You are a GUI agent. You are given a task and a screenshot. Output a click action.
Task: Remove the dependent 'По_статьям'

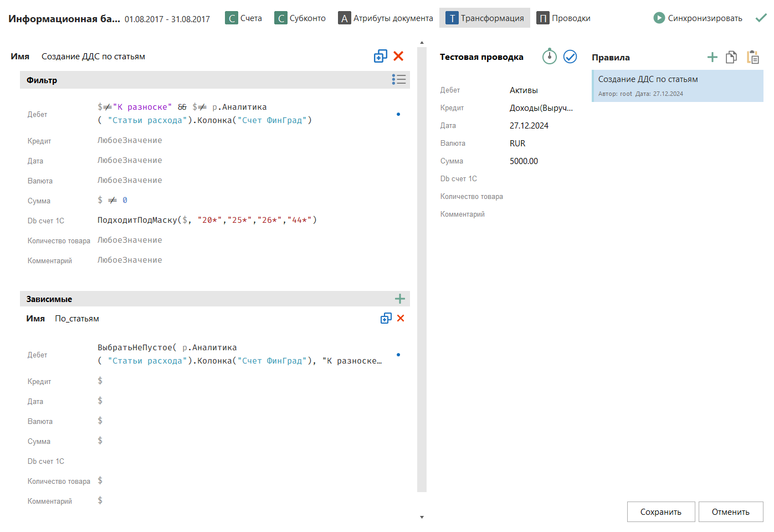coord(401,318)
